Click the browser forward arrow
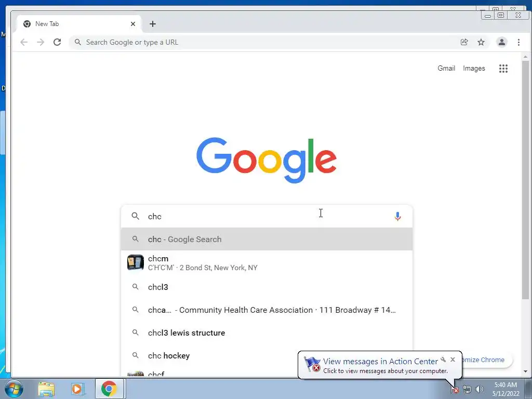 pos(41,42)
